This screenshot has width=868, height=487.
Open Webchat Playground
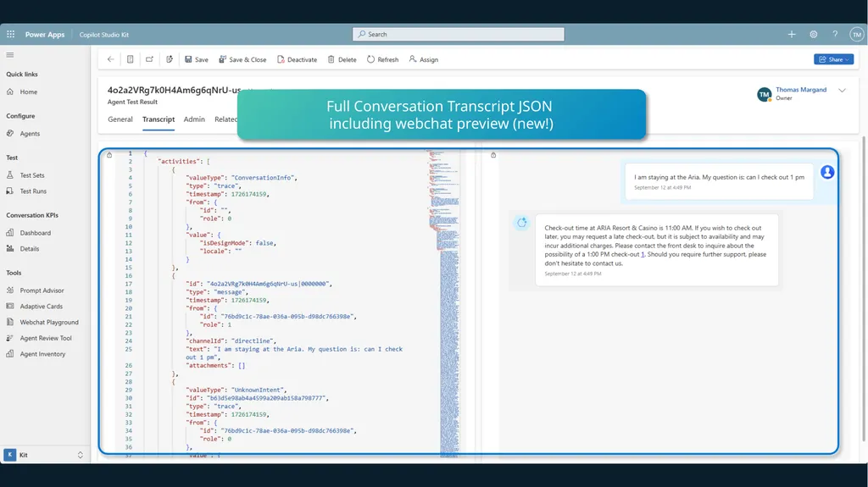49,322
